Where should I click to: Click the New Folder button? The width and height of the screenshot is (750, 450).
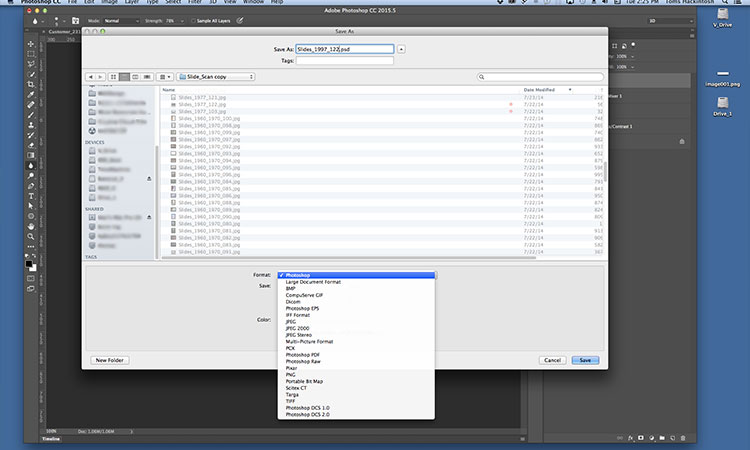[x=111, y=359]
